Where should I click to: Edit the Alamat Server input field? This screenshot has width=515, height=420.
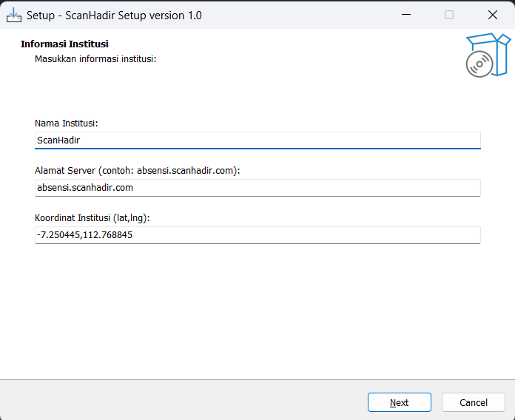tap(257, 188)
